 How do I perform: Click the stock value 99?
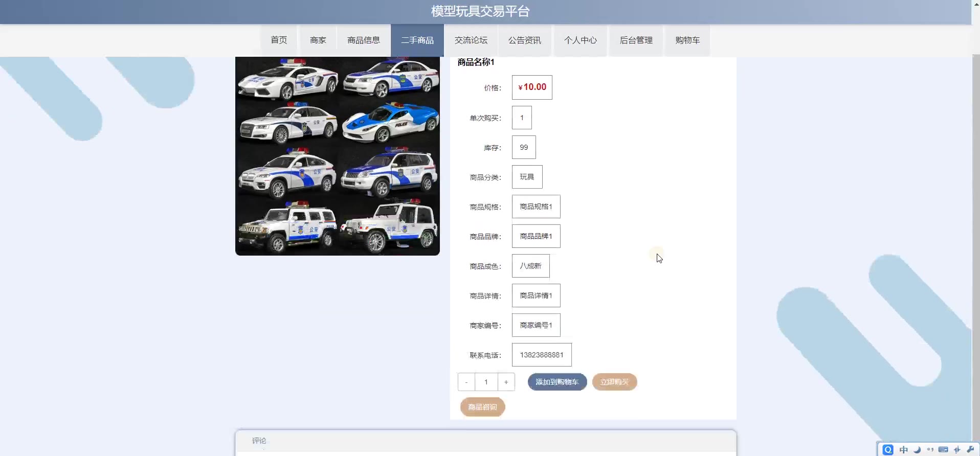(524, 147)
